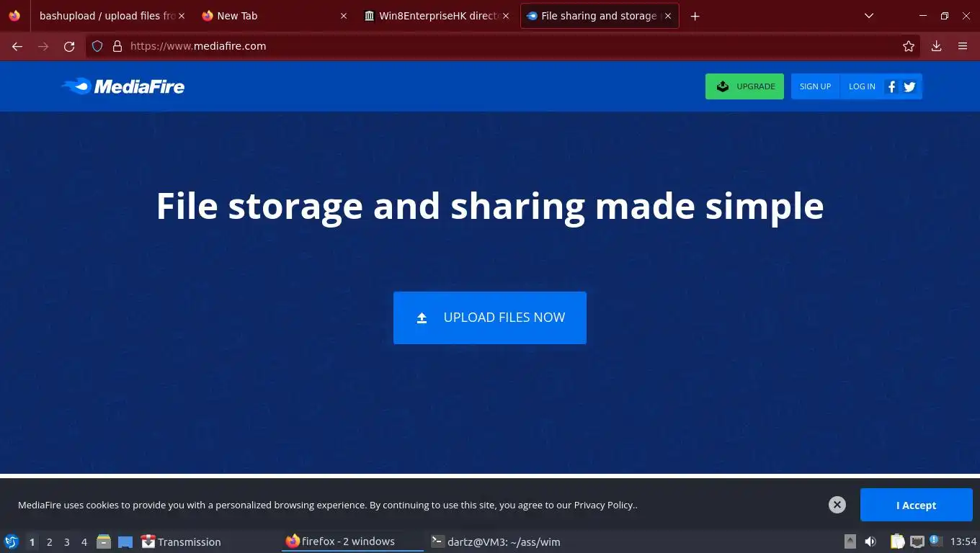Click UPLOAD FILES NOW button
The width and height of the screenshot is (980, 553).
click(x=490, y=318)
